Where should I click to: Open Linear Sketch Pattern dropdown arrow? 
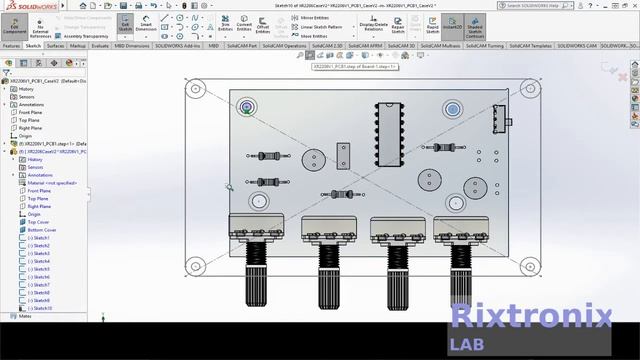pyautogui.click(x=353, y=27)
